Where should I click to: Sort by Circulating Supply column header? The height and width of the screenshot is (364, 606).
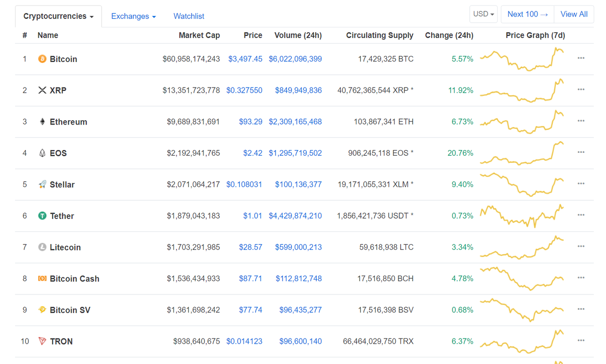point(380,36)
